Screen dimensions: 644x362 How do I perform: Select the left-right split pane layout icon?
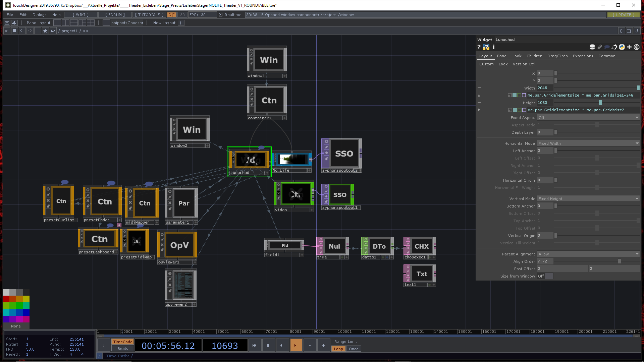[x=66, y=23]
